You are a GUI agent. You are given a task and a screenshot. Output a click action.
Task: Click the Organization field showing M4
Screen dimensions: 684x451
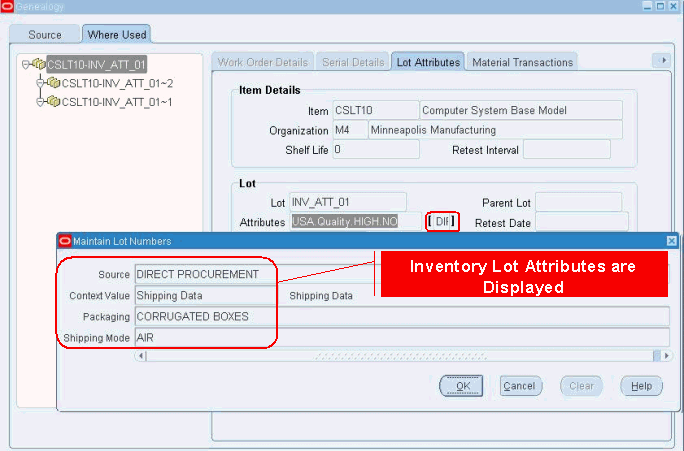pos(350,130)
